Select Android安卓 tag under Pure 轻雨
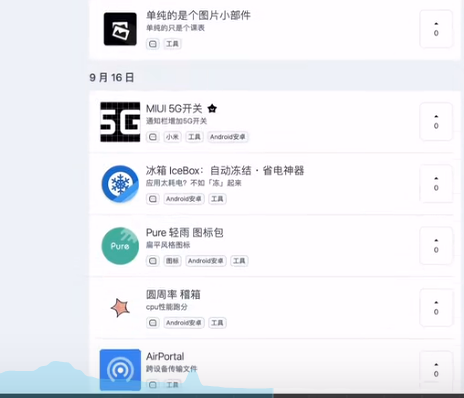Viewport: 464px width, 398px height. (x=206, y=261)
